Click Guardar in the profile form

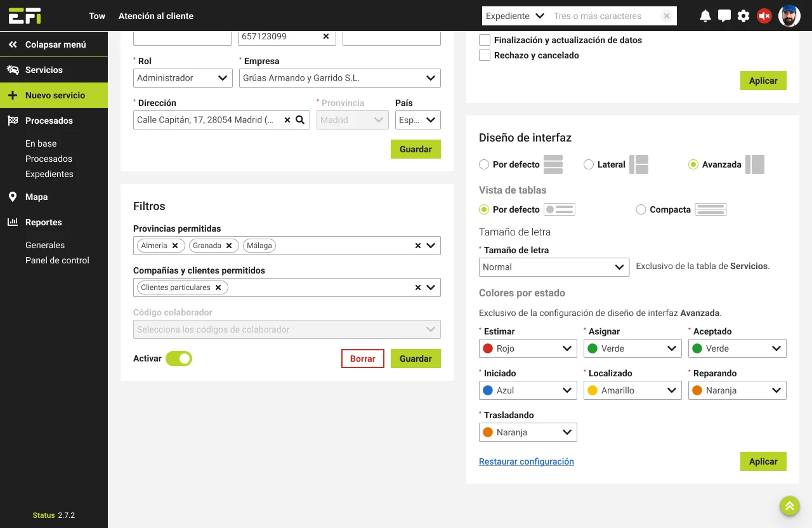[416, 149]
